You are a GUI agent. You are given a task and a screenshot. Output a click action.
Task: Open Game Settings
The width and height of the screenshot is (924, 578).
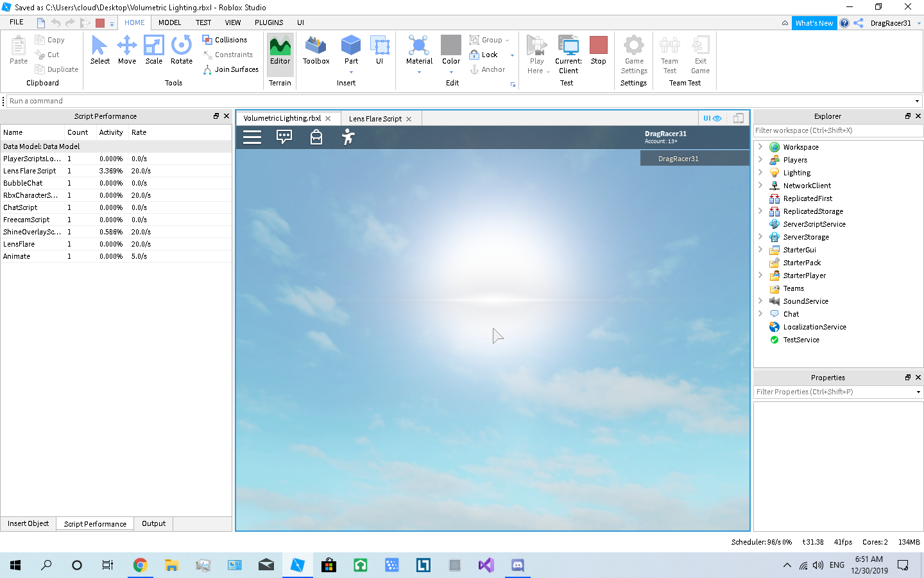tap(633, 55)
